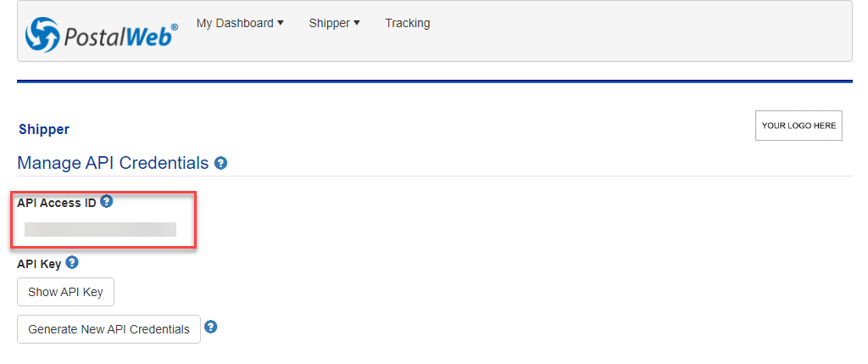Open help icon beside Generate New API Credentials button
Screen dimensions: 868x364
click(x=210, y=327)
